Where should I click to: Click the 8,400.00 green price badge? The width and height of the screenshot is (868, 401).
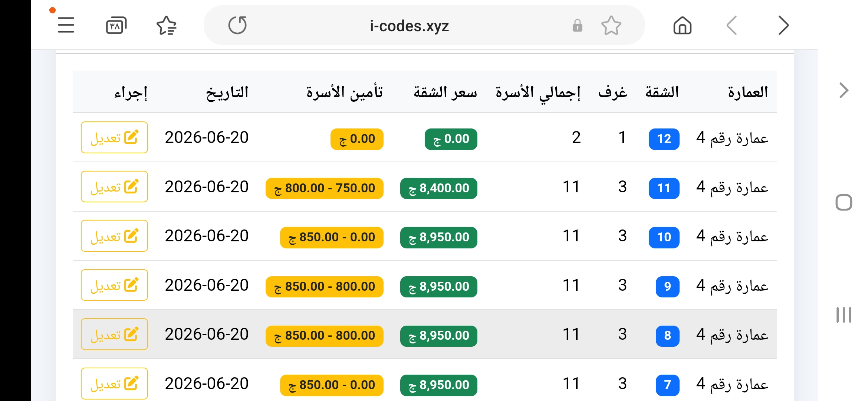439,188
